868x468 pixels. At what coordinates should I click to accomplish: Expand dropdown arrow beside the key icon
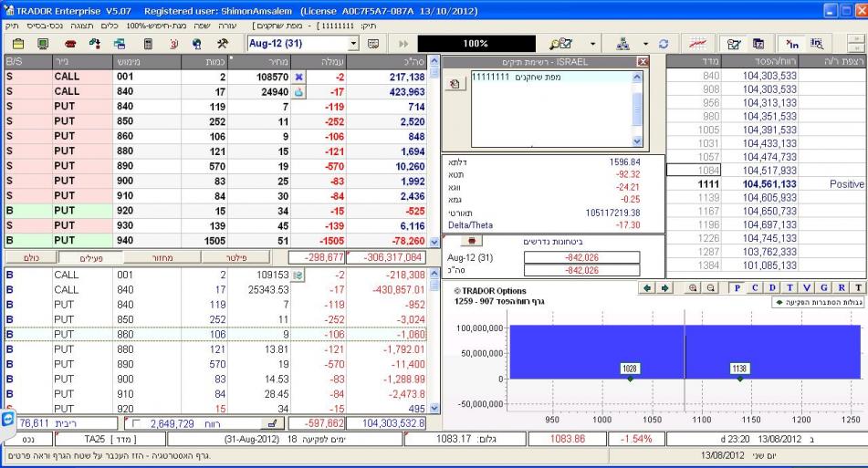[591, 43]
